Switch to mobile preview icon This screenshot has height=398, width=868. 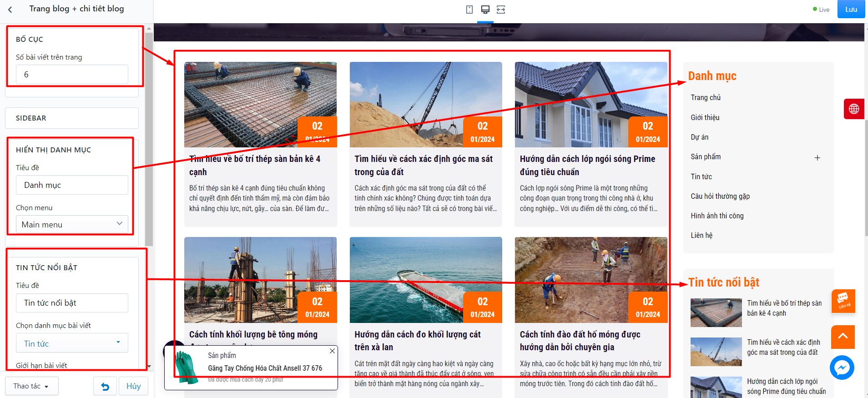469,10
